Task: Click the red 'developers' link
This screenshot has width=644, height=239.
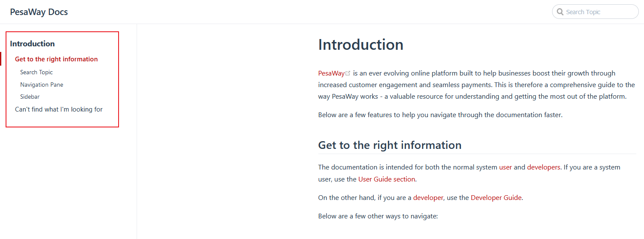Action: 543,167
